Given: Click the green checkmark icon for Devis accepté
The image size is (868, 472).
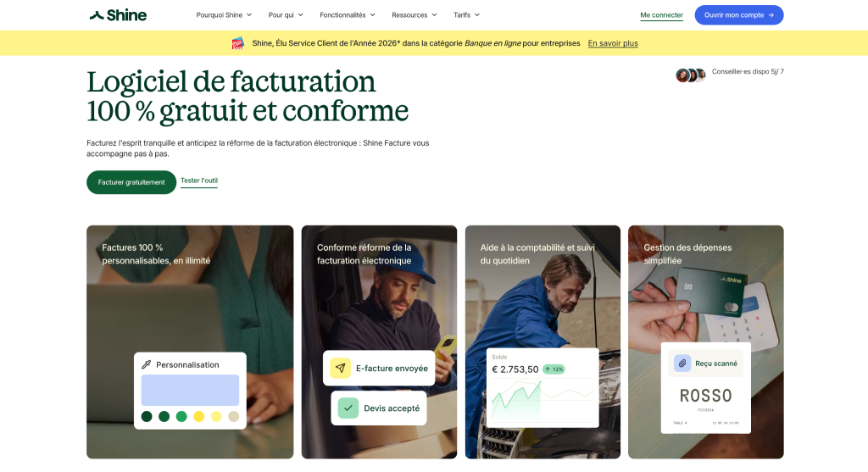Looking at the screenshot, I should tap(348, 408).
